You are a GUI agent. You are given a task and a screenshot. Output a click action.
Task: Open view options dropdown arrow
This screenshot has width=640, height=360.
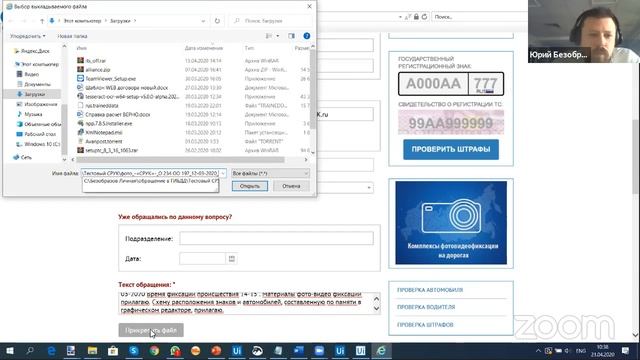pyautogui.click(x=278, y=36)
